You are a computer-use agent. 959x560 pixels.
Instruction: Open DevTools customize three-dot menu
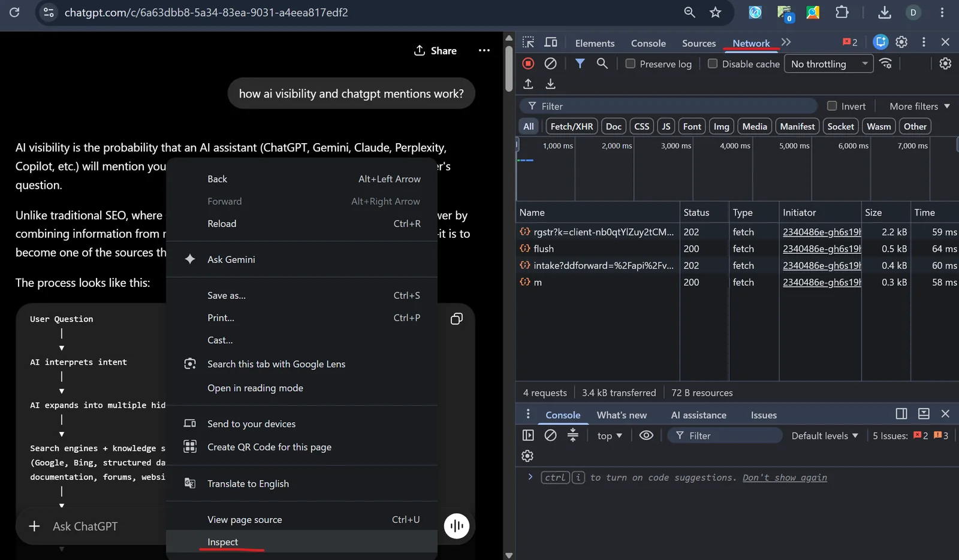[924, 42]
